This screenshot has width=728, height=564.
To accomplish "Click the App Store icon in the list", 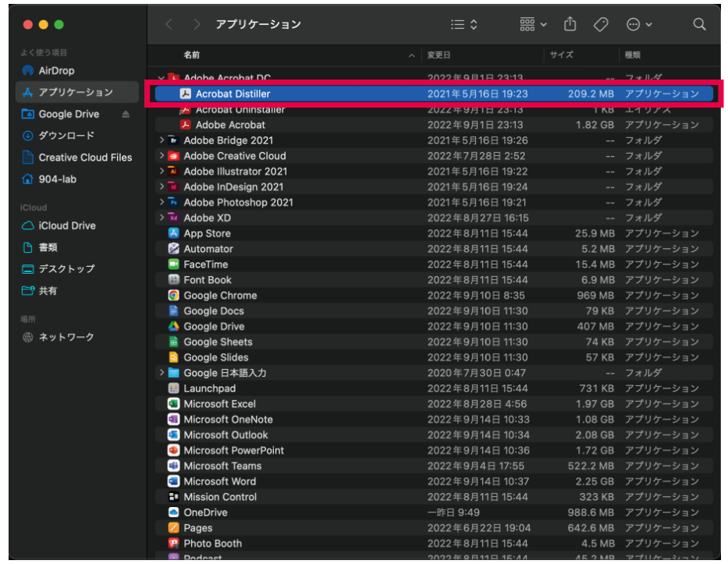I will tap(174, 233).
